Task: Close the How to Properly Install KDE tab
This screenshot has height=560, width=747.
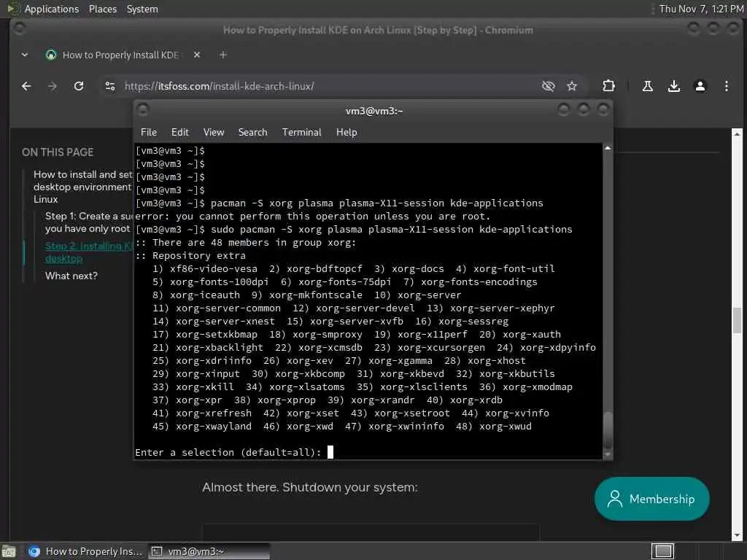Action: click(197, 55)
